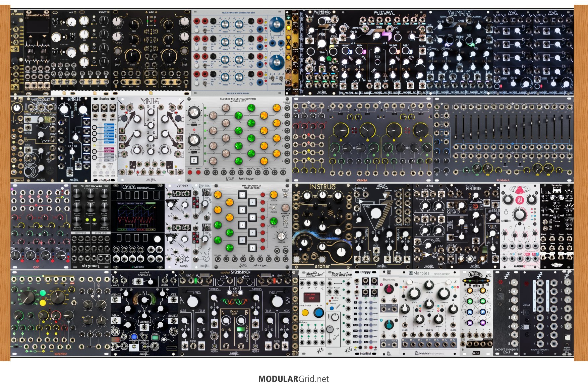588x386 pixels.
Task: Click the red RESET button on Module 1027
Action: pos(198,173)
